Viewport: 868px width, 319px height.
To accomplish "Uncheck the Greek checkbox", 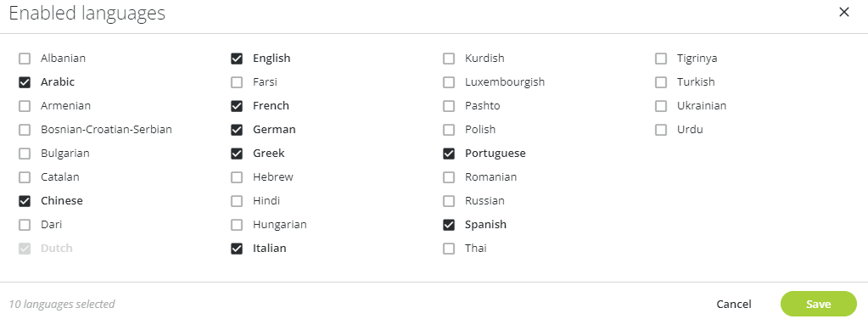I will click(x=237, y=154).
